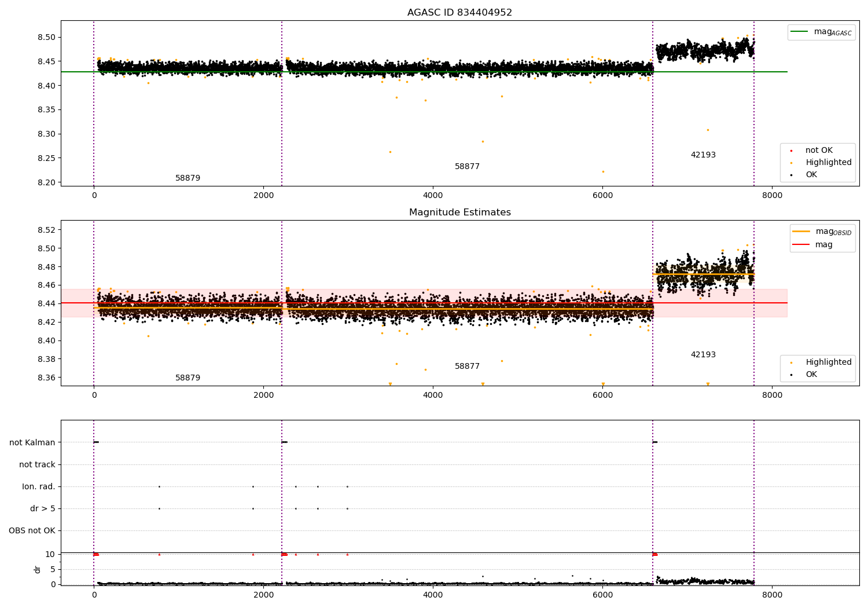This screenshot has height=608, width=868.
Task: Click 'Highlighted' in the top plot legend
Action: point(829,163)
